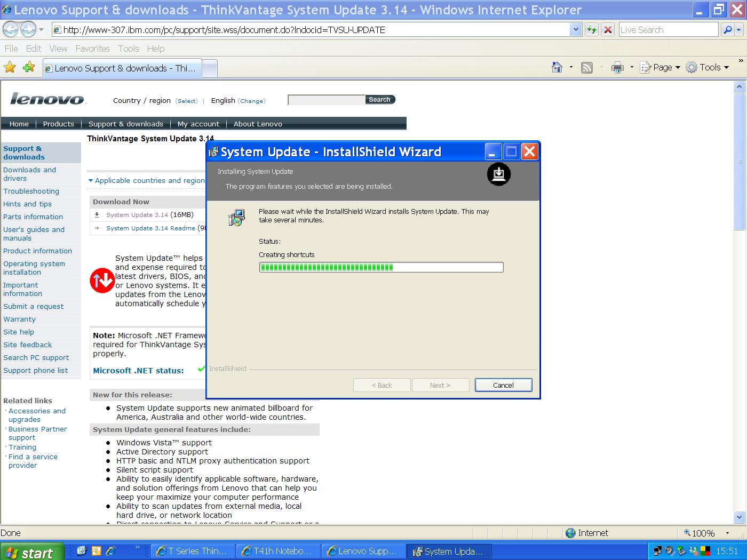
Task: Click the Add to Favorites star-plus icon
Action: [29, 67]
